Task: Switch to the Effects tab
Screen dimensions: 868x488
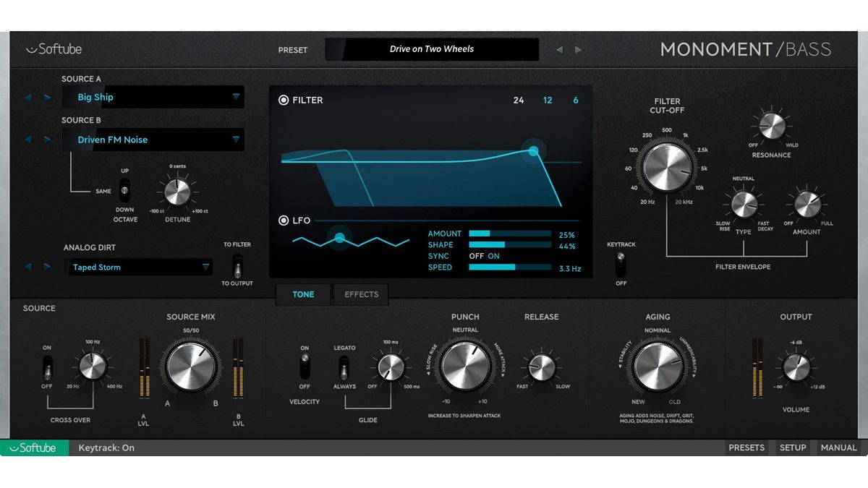Action: click(361, 294)
